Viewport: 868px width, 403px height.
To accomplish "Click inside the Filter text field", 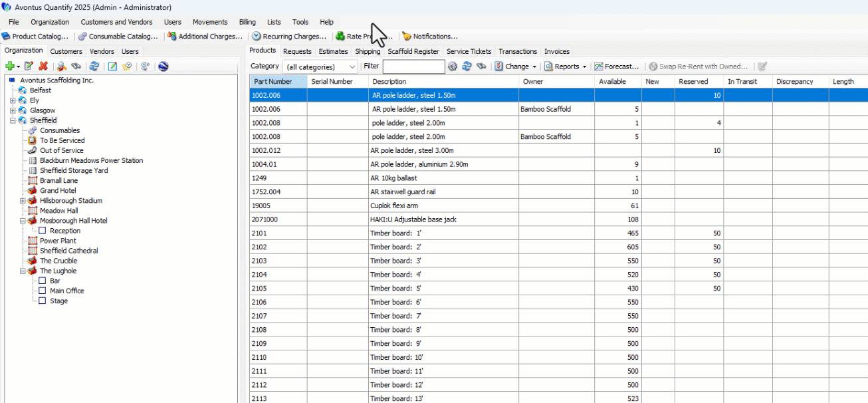I will (413, 67).
